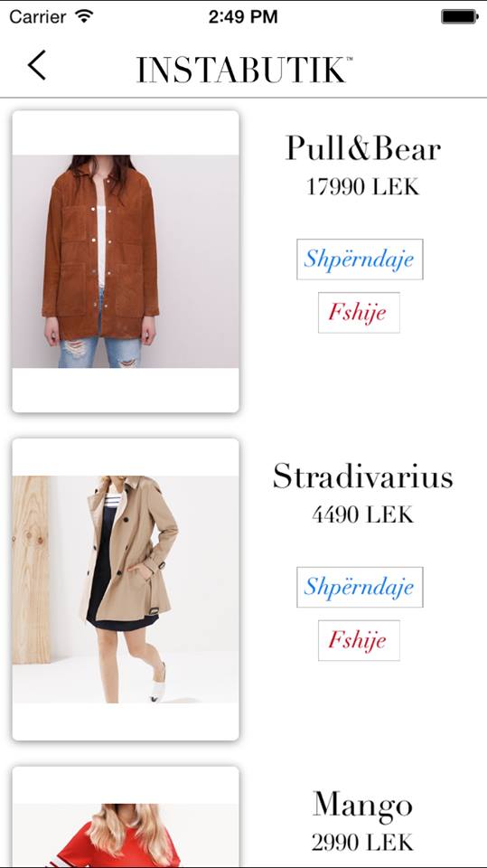
Task: Tap the 17990 LEK price
Action: (x=363, y=187)
